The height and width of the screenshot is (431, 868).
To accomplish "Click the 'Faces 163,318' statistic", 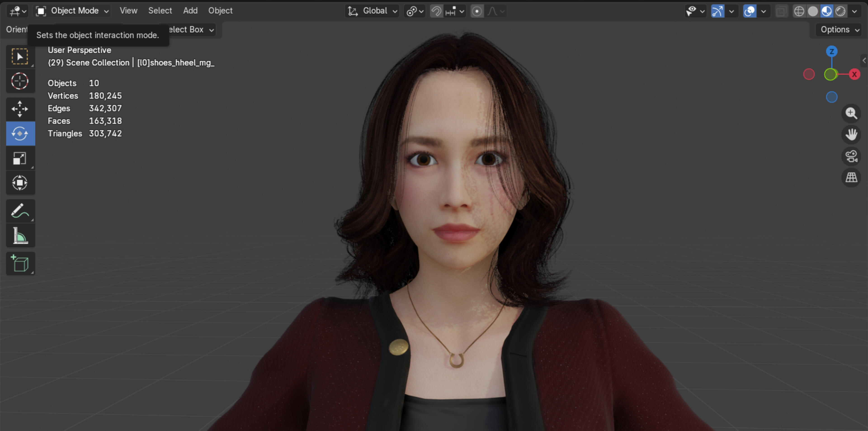I will pyautogui.click(x=85, y=121).
